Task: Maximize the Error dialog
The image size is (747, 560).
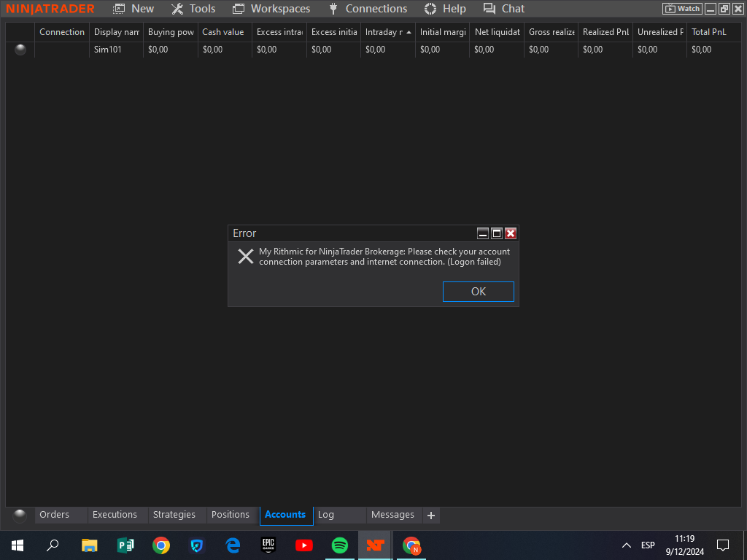Action: [x=496, y=233]
